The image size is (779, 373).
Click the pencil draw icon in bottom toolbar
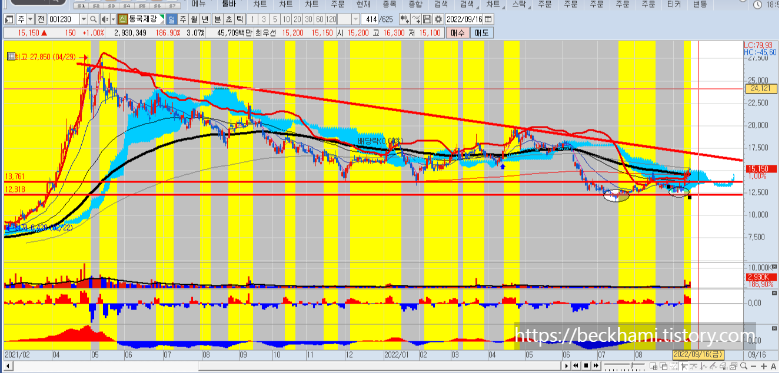click(713, 366)
